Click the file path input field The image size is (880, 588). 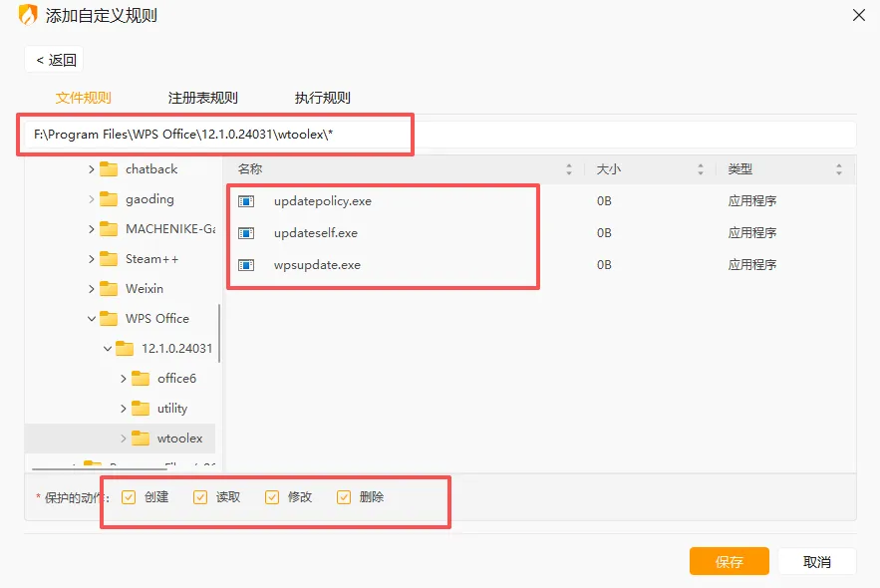[x=440, y=135]
